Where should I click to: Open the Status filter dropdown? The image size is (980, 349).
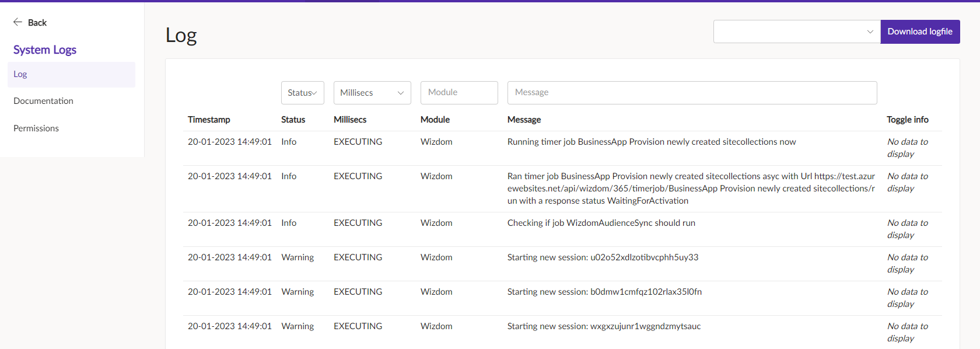[x=302, y=93]
